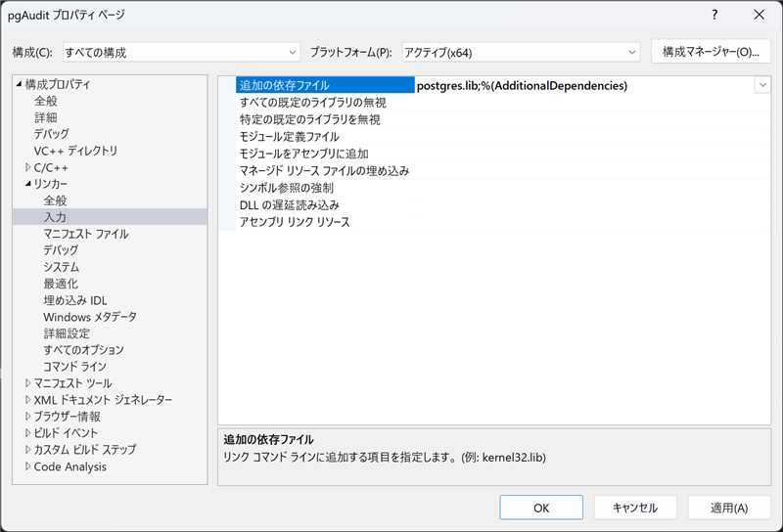Select the Code Analysis tree label
The width and height of the screenshot is (783, 532).
pos(69,466)
